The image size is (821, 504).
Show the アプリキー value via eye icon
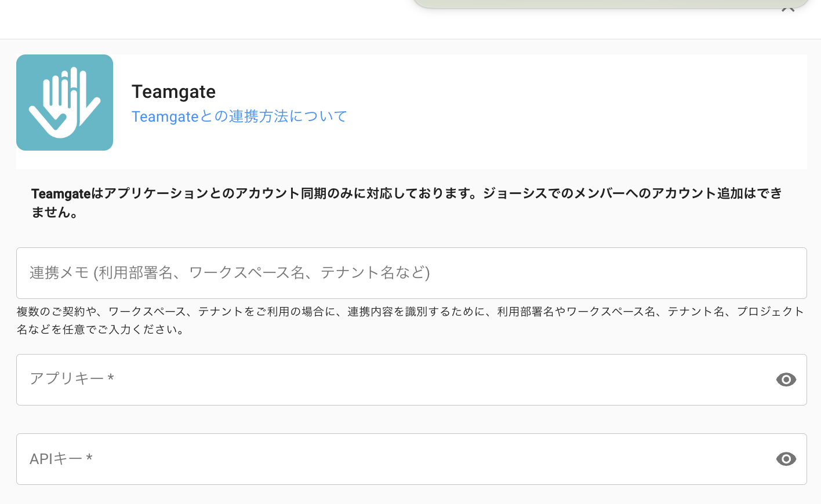click(786, 379)
